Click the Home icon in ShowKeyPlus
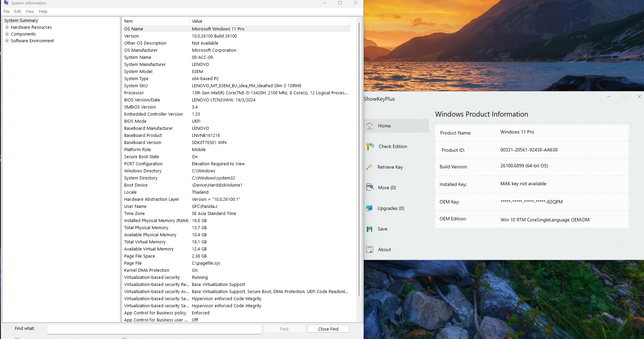The height and width of the screenshot is (339, 644). click(x=370, y=126)
